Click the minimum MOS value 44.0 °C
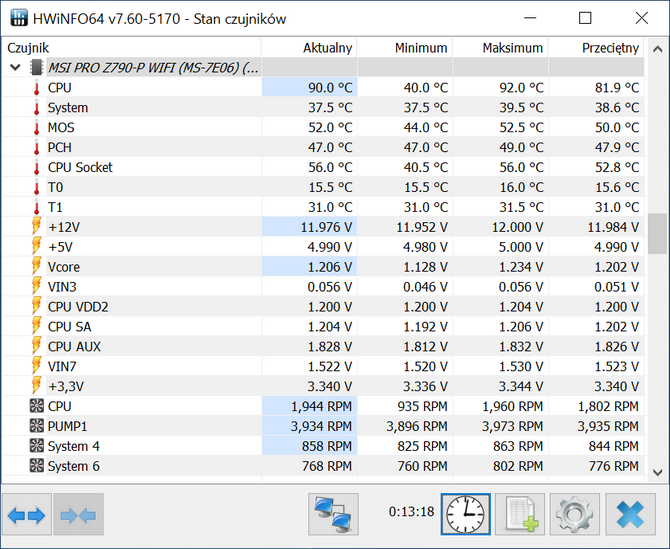The height and width of the screenshot is (549, 670). (x=426, y=127)
